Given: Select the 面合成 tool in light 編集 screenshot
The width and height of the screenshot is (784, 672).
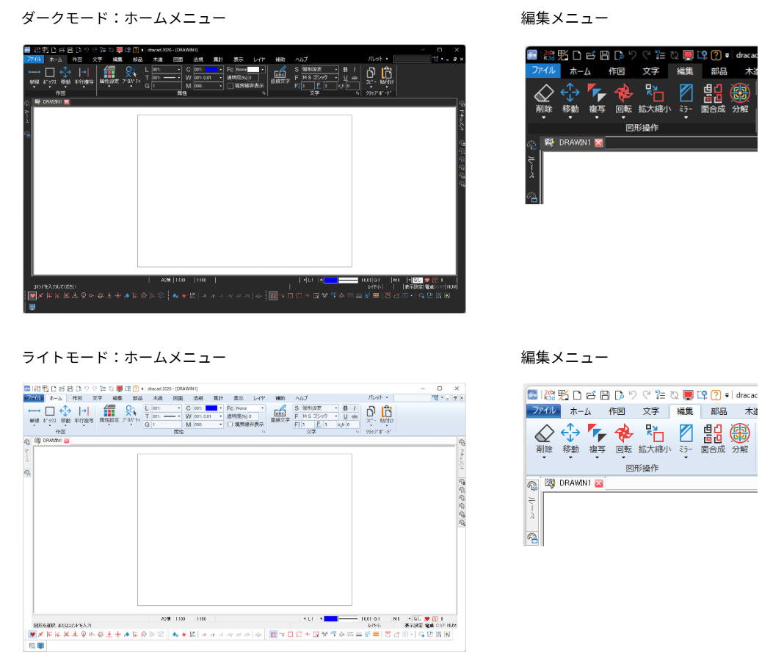Looking at the screenshot, I should click(x=713, y=439).
